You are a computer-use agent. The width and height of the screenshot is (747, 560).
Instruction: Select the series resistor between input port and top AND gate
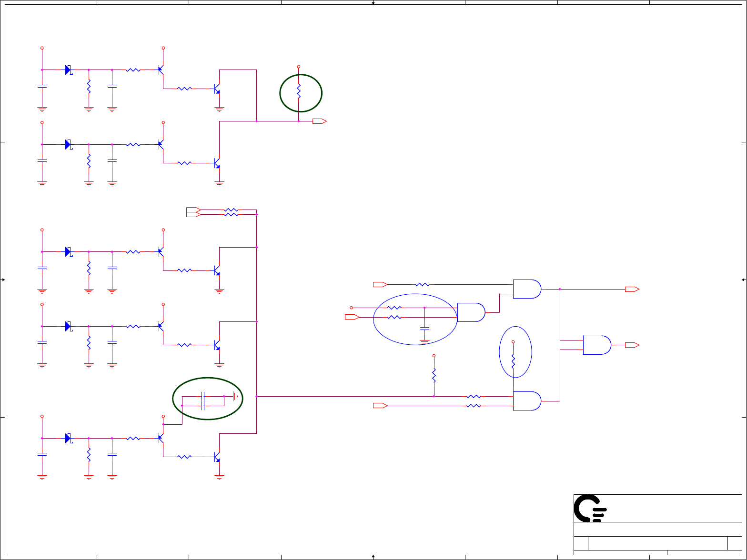click(x=422, y=285)
